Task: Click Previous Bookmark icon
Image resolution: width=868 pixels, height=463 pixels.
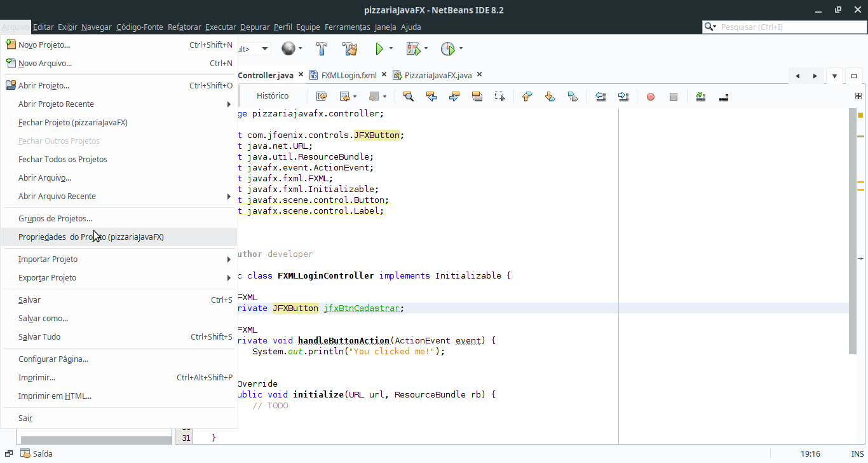Action: [527, 97]
